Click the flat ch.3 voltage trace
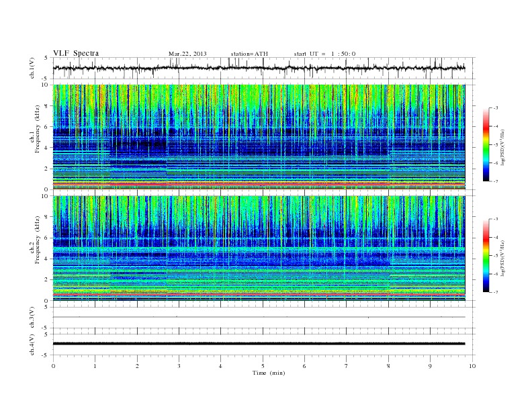 pyautogui.click(x=259, y=317)
